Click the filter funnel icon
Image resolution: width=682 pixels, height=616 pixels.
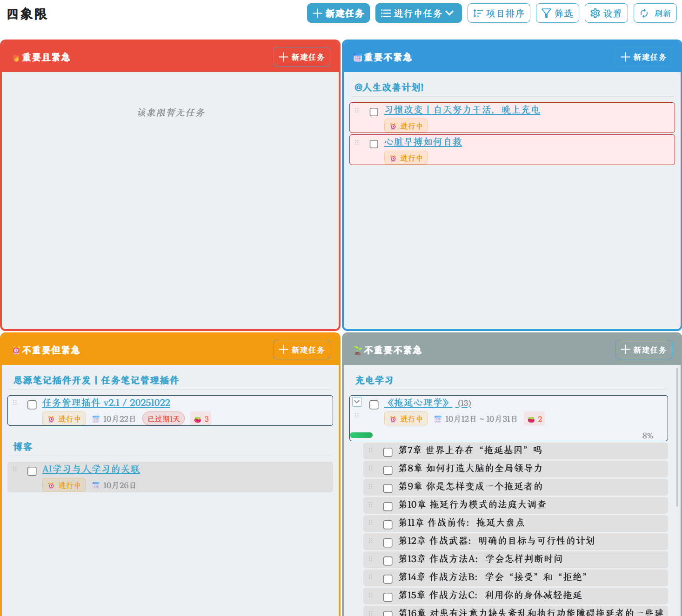click(x=546, y=13)
